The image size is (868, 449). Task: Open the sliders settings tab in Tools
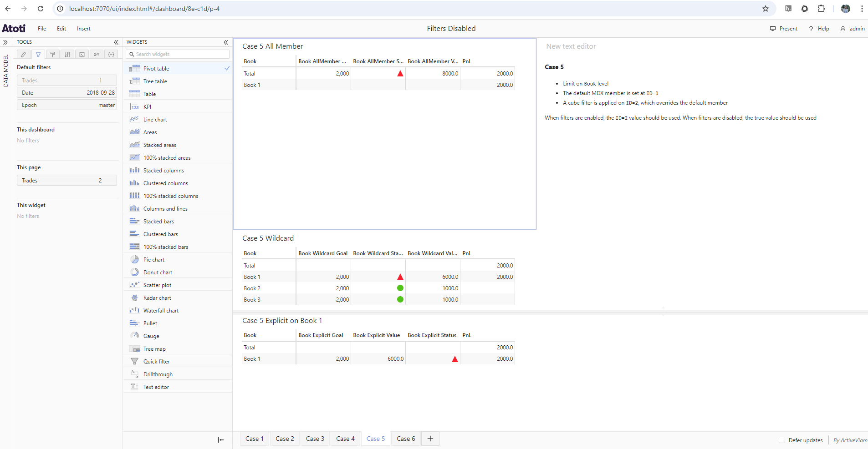pyautogui.click(x=67, y=55)
